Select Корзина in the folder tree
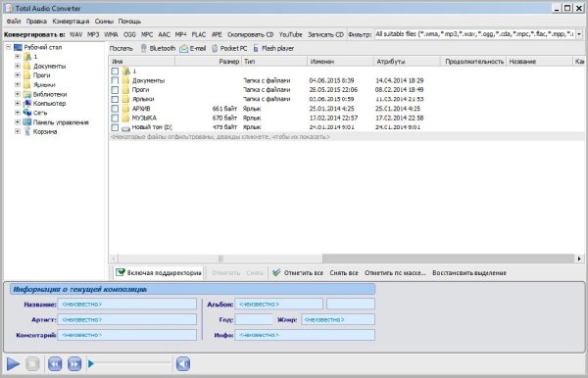Screen dimensions: 588x378 tap(45, 131)
